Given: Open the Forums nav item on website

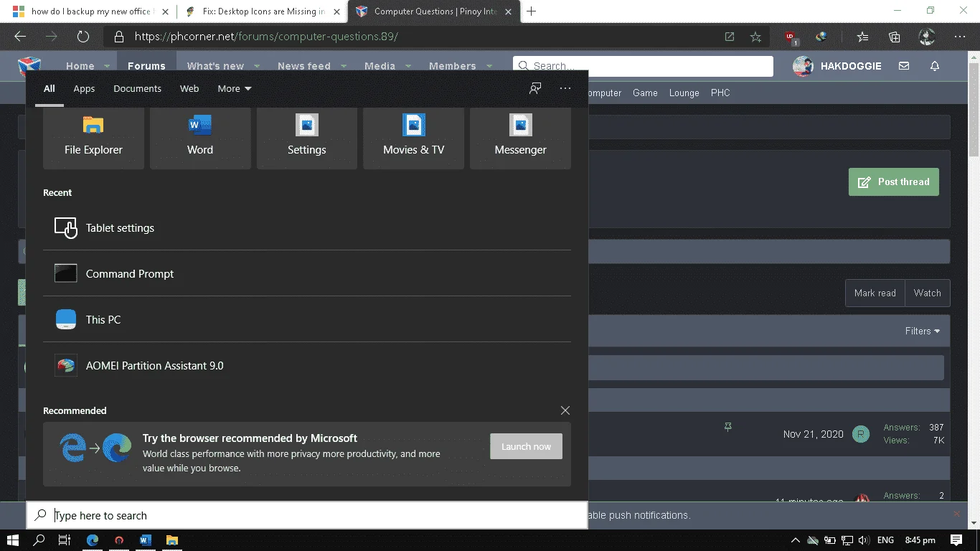Looking at the screenshot, I should 146,66.
